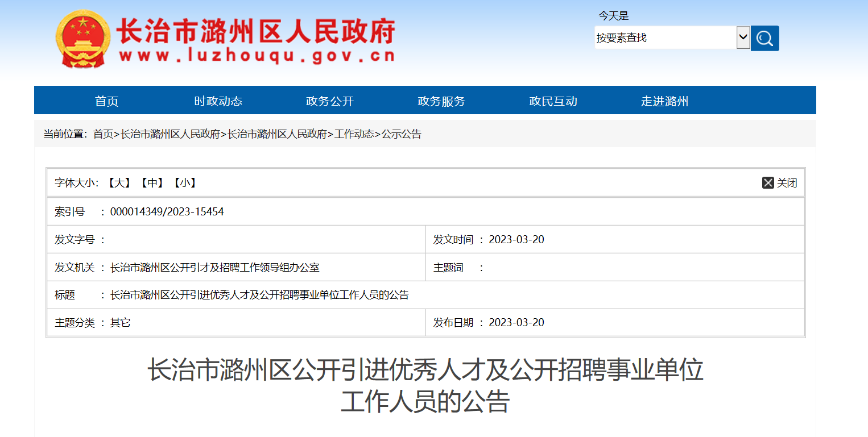Screen dimensions: 868x437
Task: Click the 今天是 text above the search box
Action: 613,16
